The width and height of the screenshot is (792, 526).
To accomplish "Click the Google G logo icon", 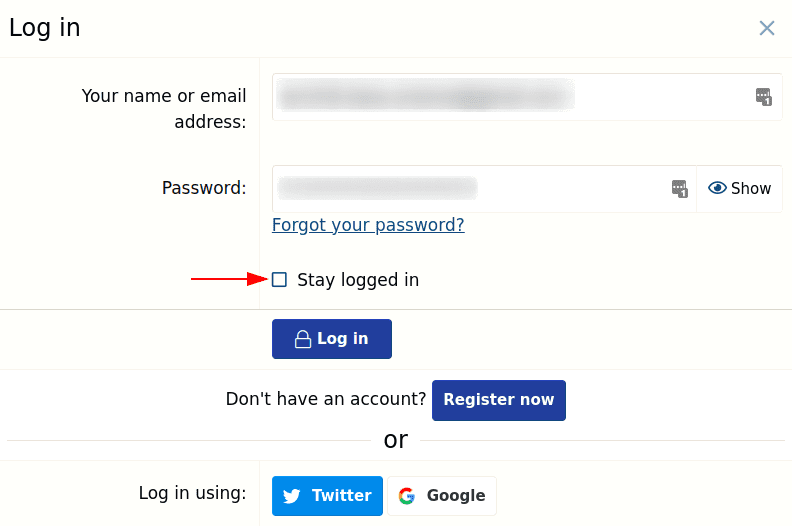I will point(407,496).
